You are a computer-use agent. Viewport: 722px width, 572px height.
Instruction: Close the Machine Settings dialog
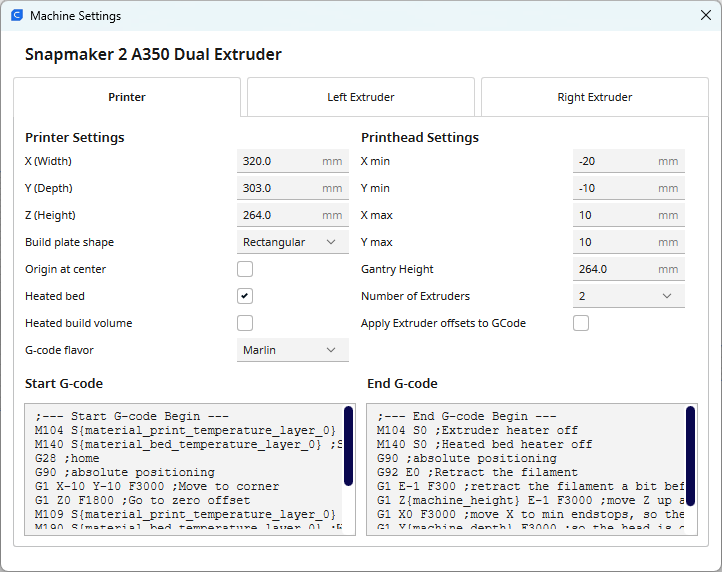tap(705, 16)
